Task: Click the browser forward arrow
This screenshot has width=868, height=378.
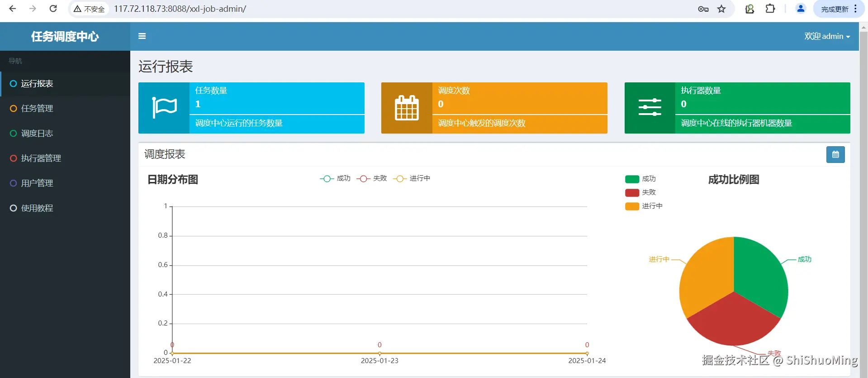Action: pyautogui.click(x=33, y=9)
